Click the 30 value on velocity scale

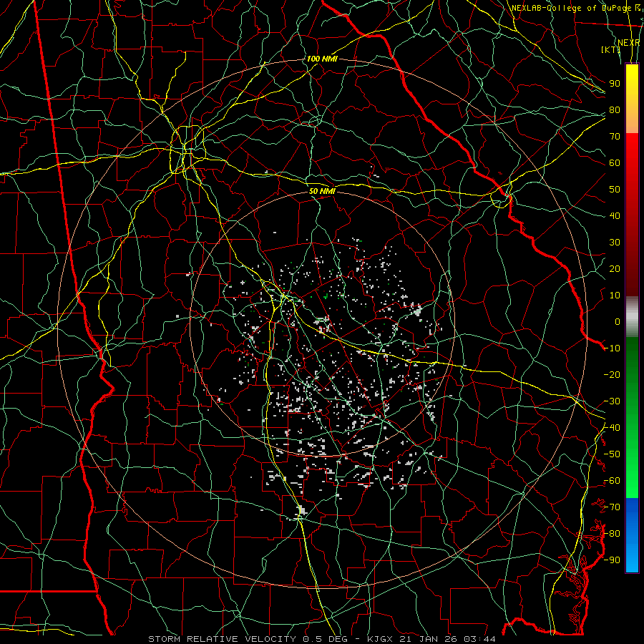(x=615, y=243)
